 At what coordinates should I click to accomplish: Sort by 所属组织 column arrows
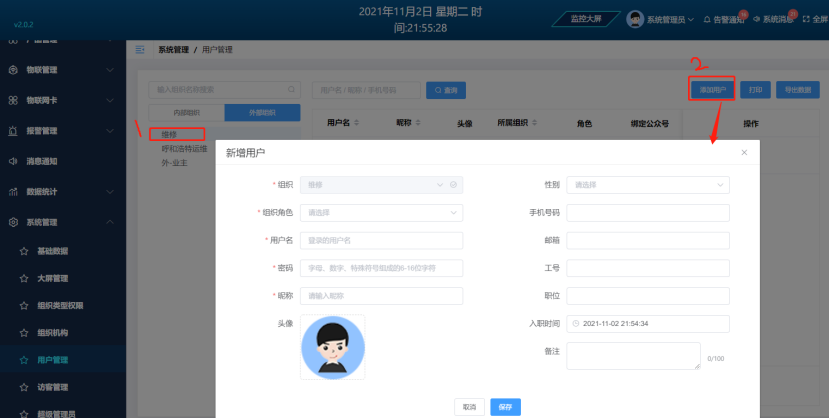click(x=535, y=123)
